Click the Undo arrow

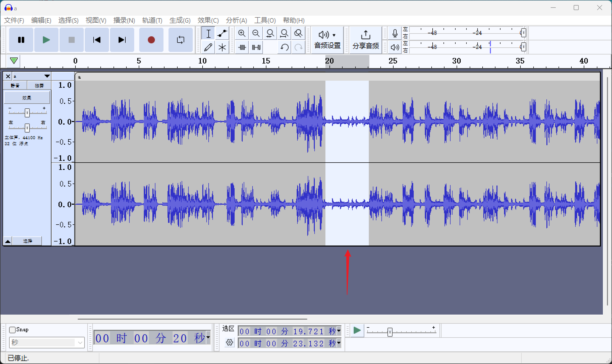[x=284, y=47]
